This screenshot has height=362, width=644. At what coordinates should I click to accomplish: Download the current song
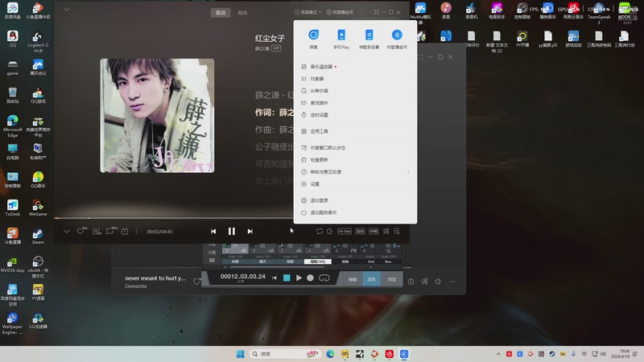coord(97,231)
